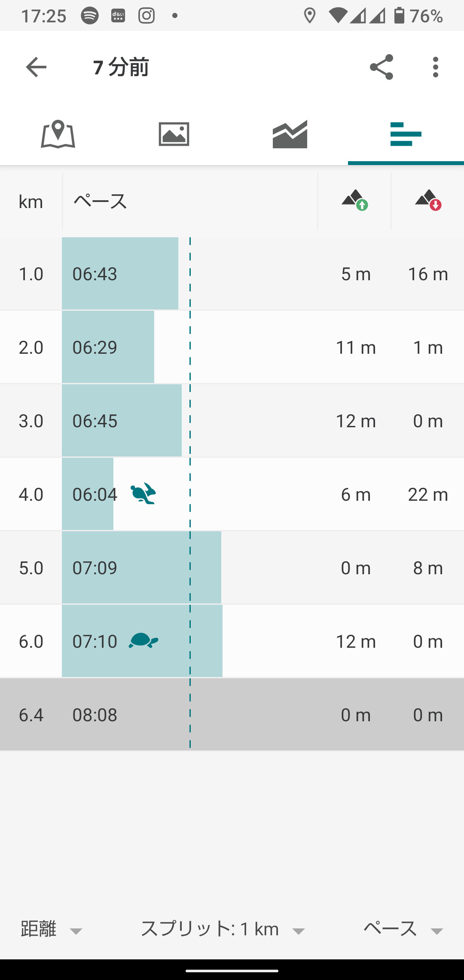Share this activity via share icon
Viewport: 464px width, 980px height.
pos(382,67)
